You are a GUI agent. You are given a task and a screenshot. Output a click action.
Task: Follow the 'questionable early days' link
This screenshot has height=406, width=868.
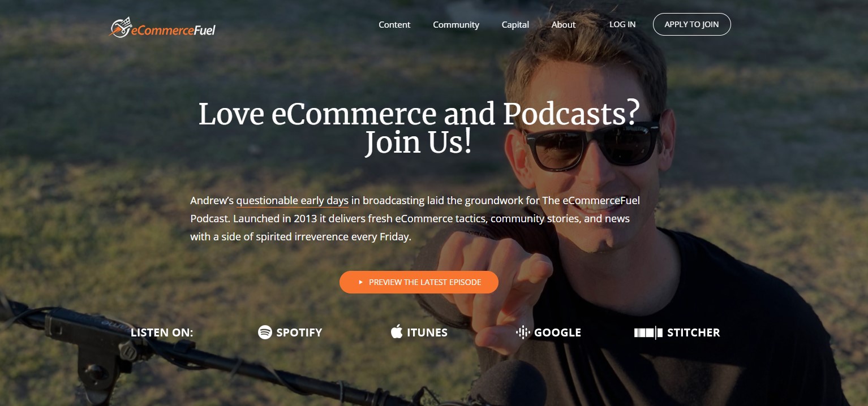pyautogui.click(x=293, y=201)
